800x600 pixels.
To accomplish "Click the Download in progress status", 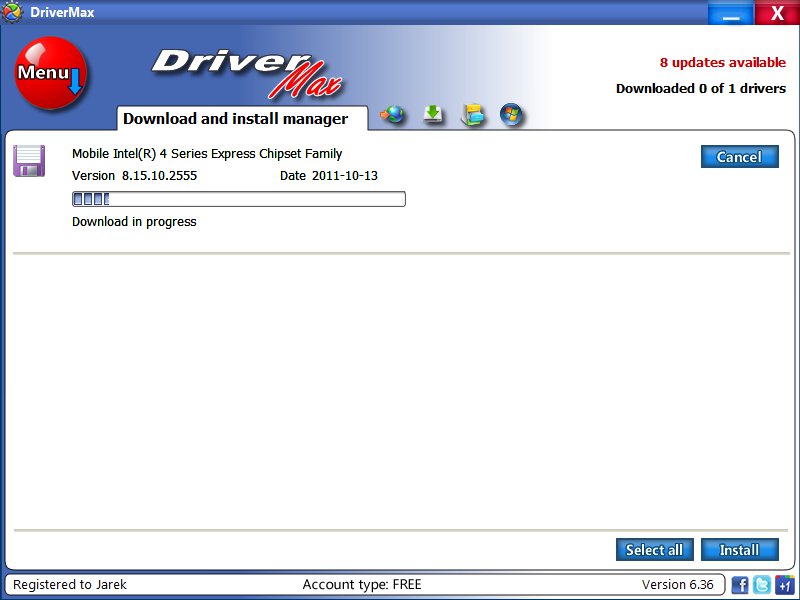I will pos(134,221).
